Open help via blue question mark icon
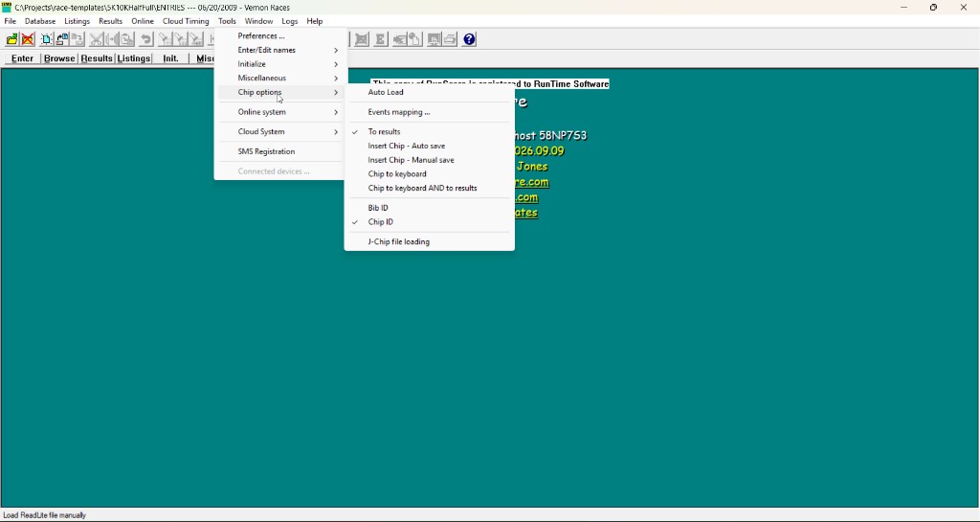The image size is (980, 522). click(469, 39)
